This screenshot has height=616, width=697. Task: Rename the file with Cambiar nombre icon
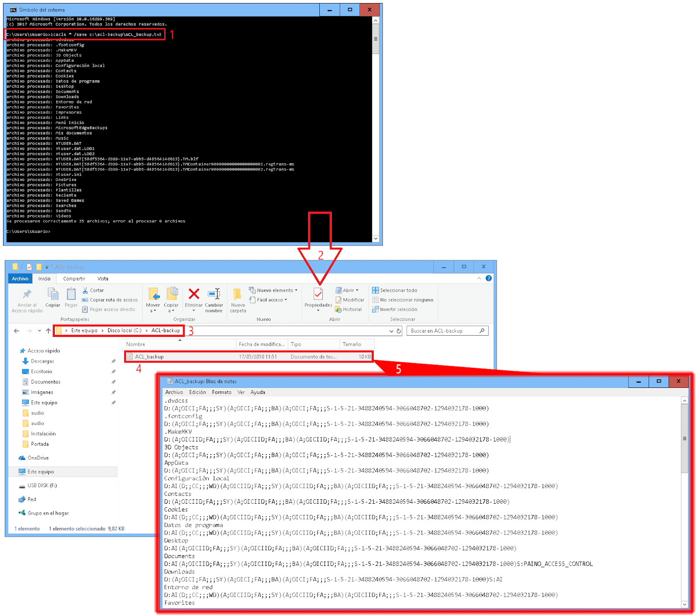coord(213,299)
